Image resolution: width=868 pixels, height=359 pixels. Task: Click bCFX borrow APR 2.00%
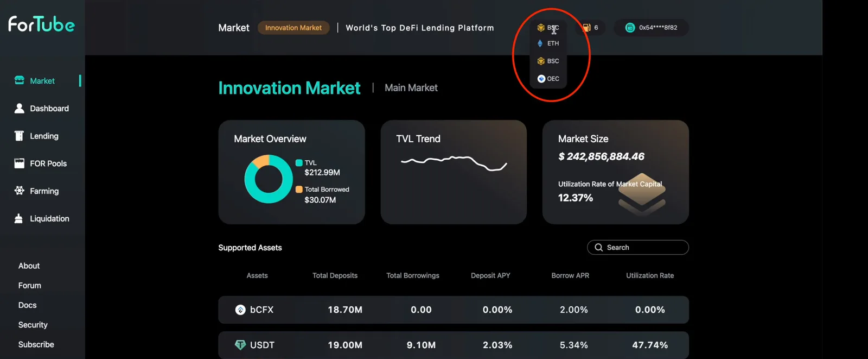point(574,310)
